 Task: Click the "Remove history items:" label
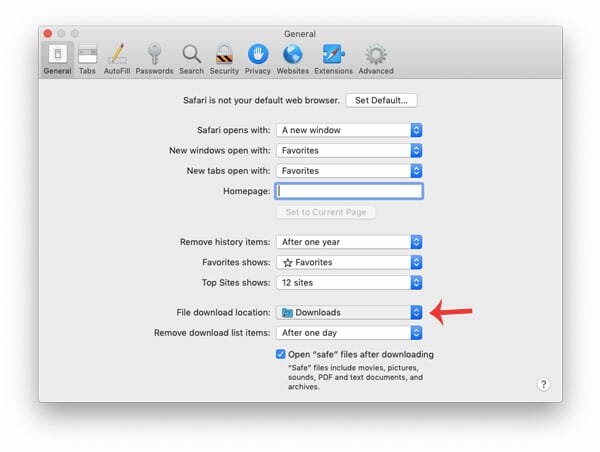225,242
